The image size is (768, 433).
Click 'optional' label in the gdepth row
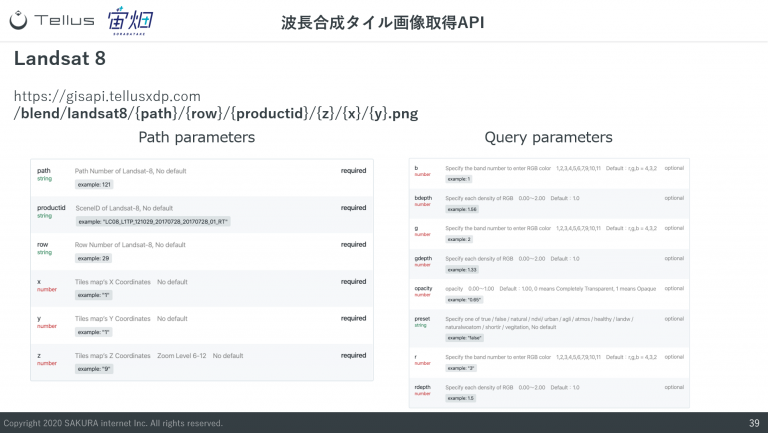coord(674,258)
